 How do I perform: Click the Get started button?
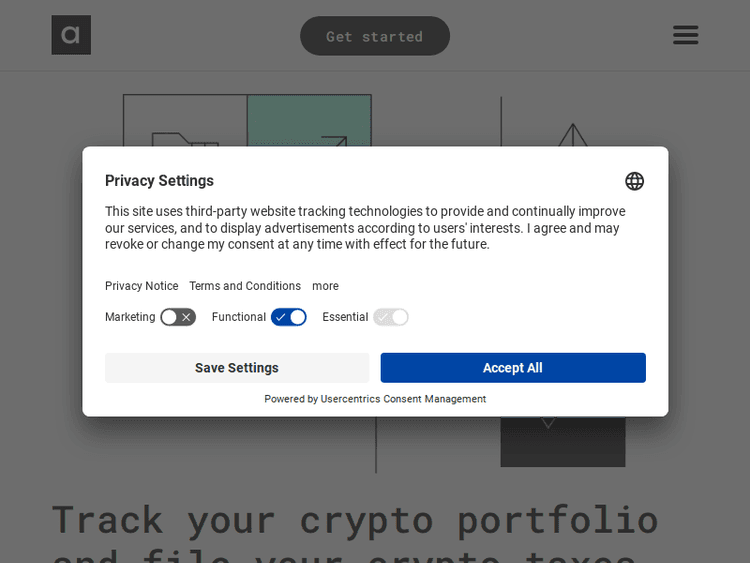click(375, 36)
